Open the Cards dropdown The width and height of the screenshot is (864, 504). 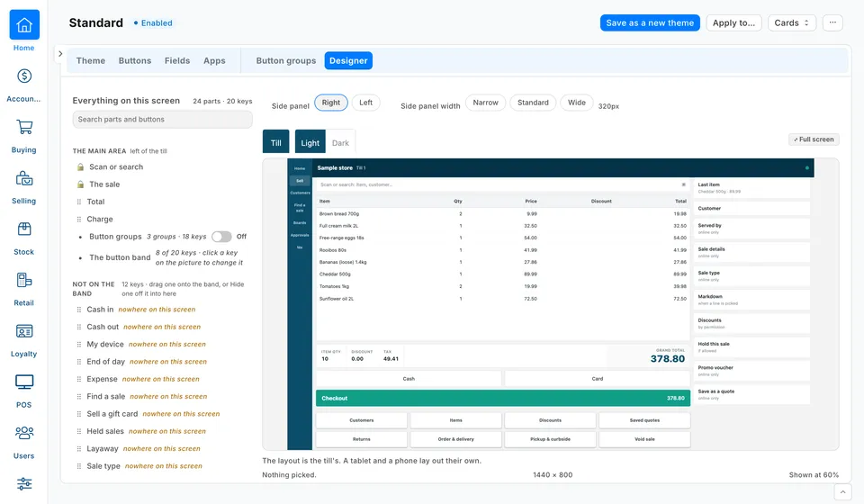tap(792, 22)
